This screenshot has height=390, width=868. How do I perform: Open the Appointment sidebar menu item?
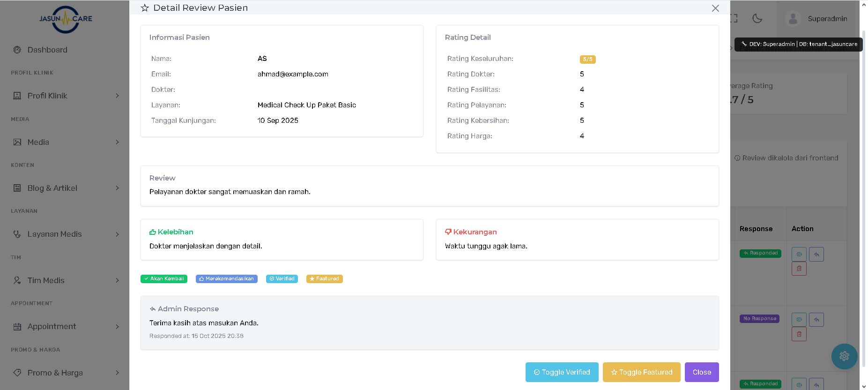[x=52, y=327]
